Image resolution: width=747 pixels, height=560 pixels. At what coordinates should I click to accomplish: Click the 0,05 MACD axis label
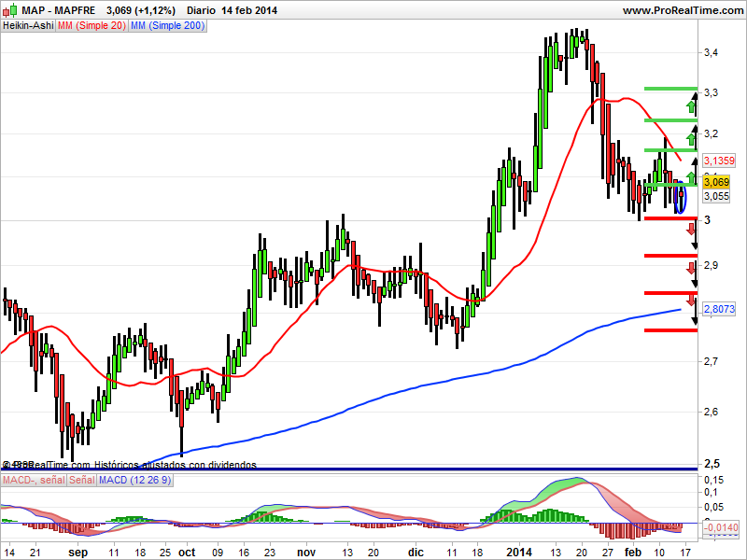(x=713, y=507)
